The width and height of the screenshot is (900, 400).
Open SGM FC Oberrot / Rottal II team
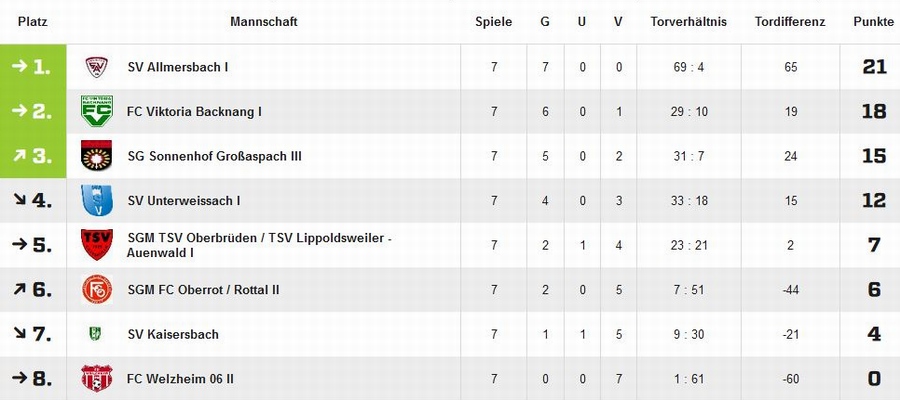click(x=203, y=290)
